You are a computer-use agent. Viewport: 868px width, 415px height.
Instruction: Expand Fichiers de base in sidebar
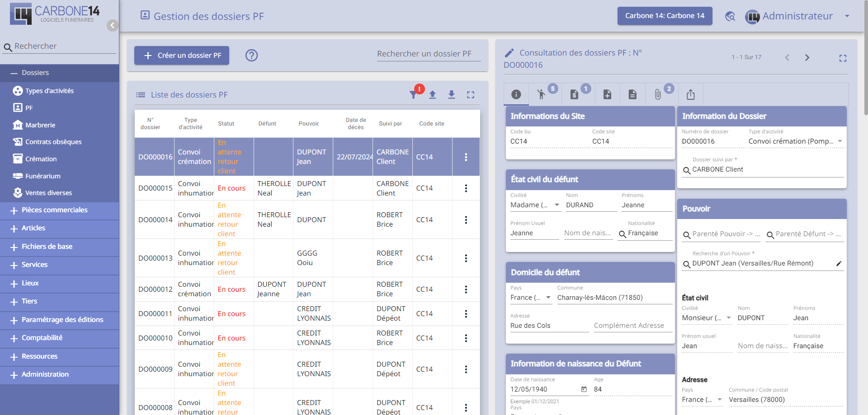60,247
